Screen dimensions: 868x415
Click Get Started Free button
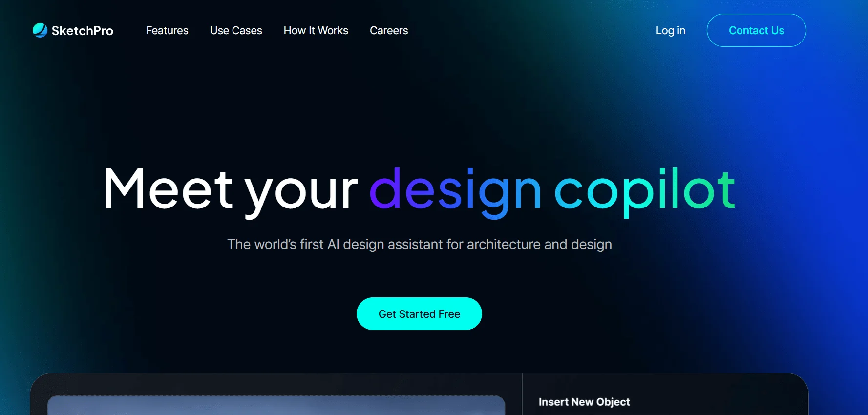pyautogui.click(x=419, y=314)
